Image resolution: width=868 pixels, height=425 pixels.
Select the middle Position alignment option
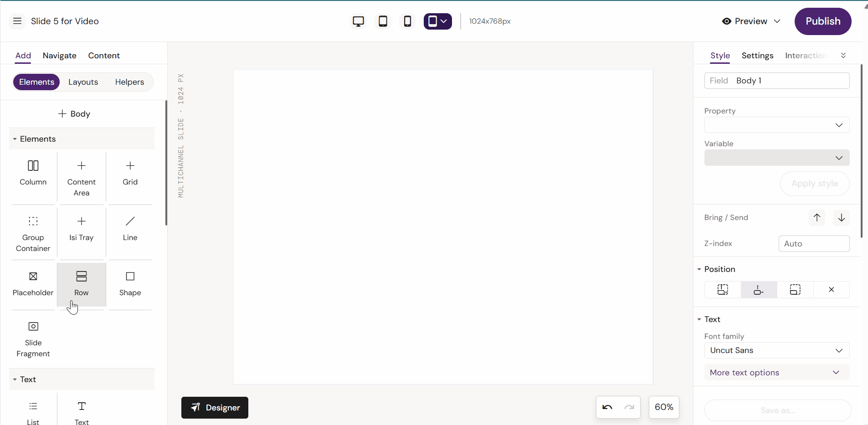(x=758, y=290)
